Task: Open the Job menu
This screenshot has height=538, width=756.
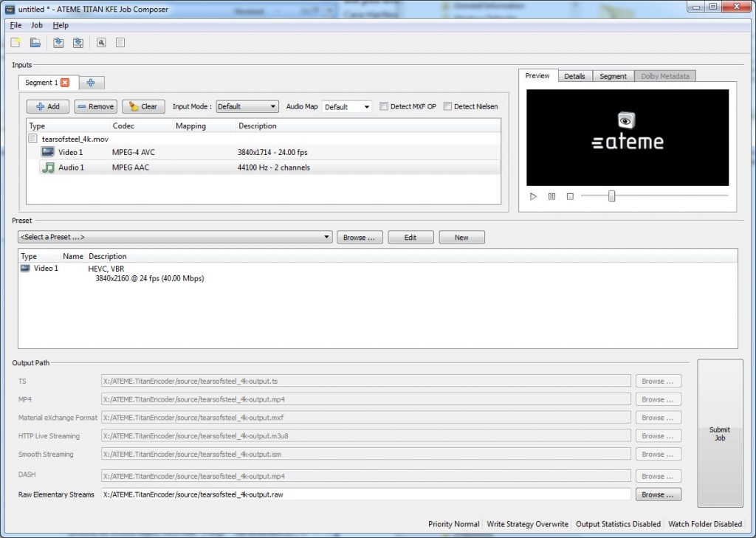Action: (37, 25)
